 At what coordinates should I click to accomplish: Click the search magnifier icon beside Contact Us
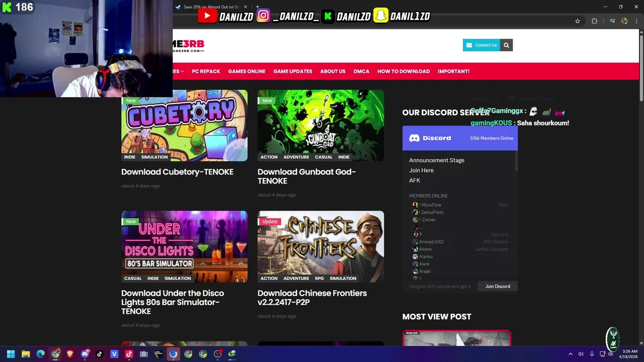(506, 45)
